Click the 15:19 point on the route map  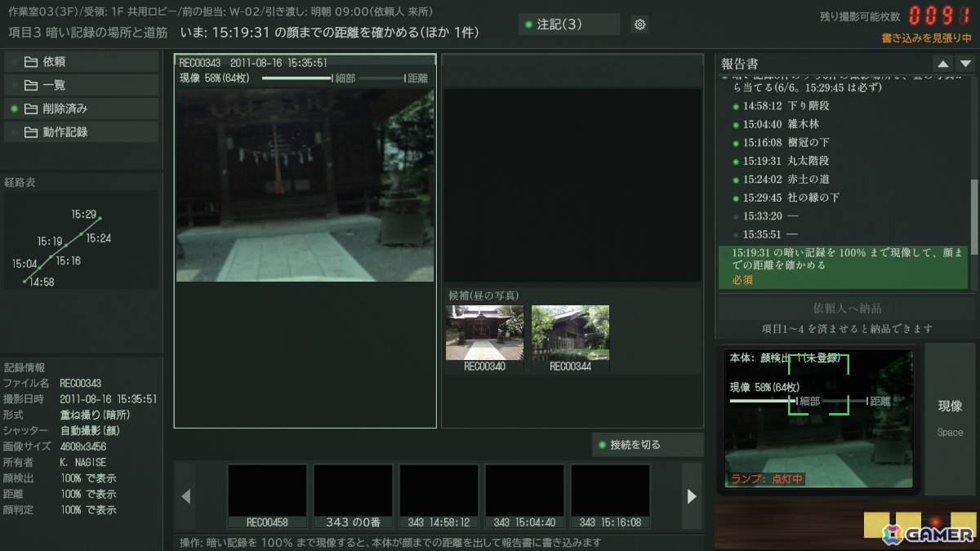65,244
